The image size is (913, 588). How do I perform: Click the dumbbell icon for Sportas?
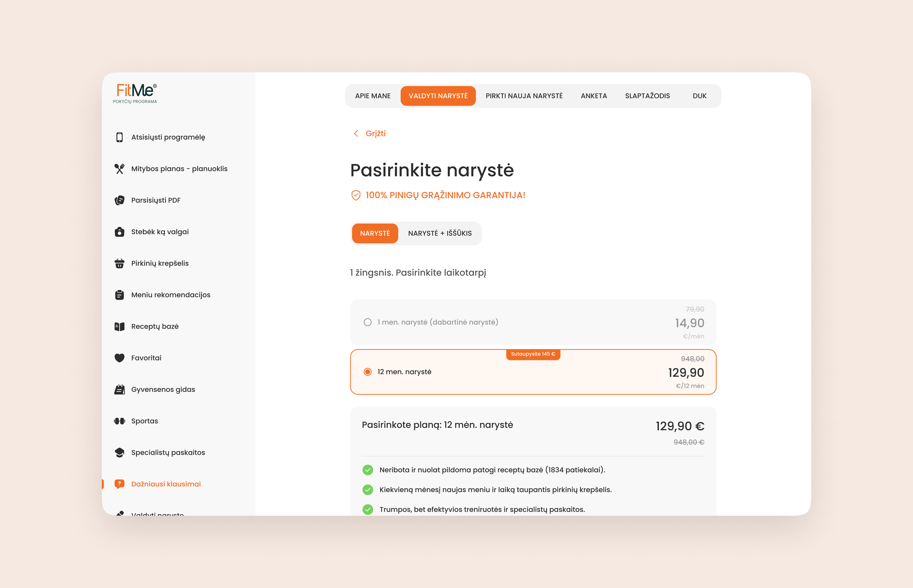tap(119, 421)
